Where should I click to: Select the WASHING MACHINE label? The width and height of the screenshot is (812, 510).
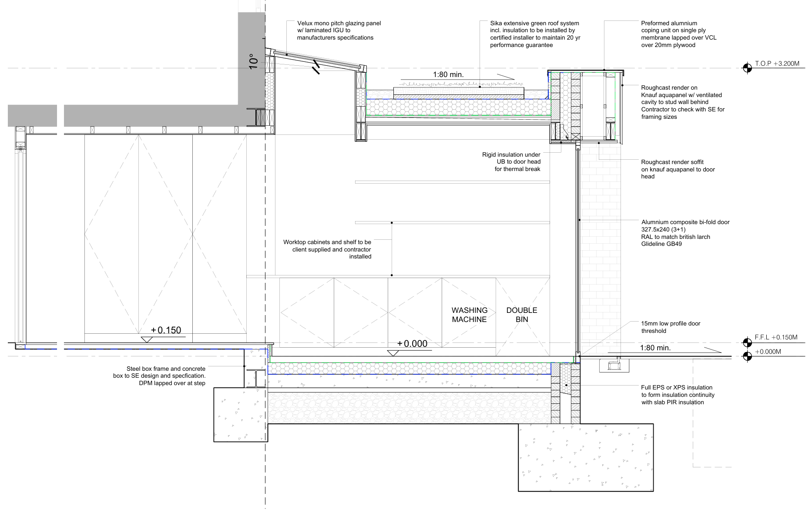(469, 315)
